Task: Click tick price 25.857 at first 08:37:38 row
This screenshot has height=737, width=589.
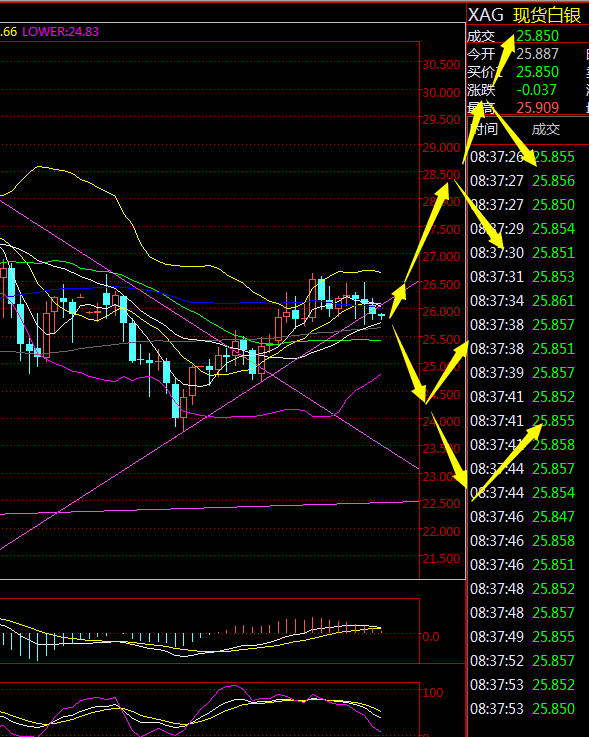Action: click(x=553, y=325)
